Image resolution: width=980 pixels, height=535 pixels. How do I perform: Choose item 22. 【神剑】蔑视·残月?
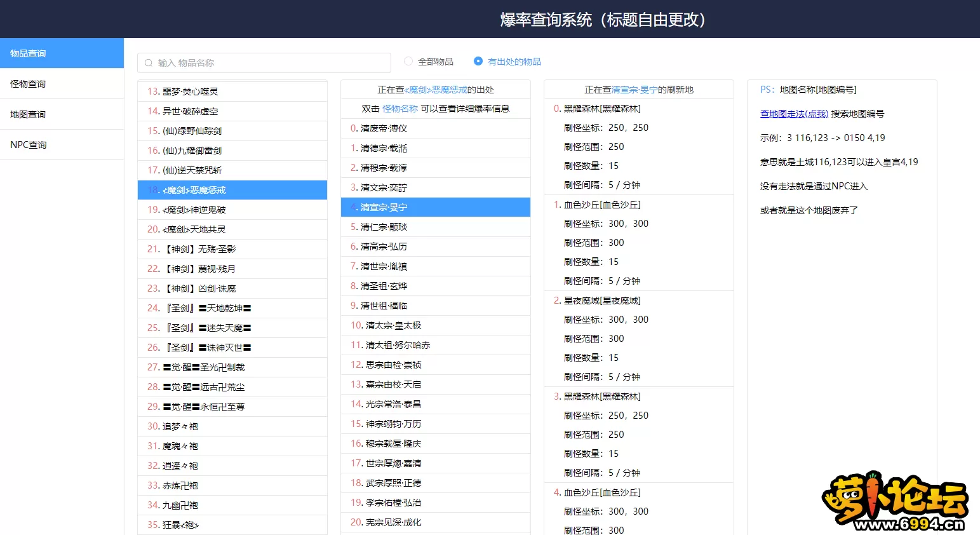[232, 269]
